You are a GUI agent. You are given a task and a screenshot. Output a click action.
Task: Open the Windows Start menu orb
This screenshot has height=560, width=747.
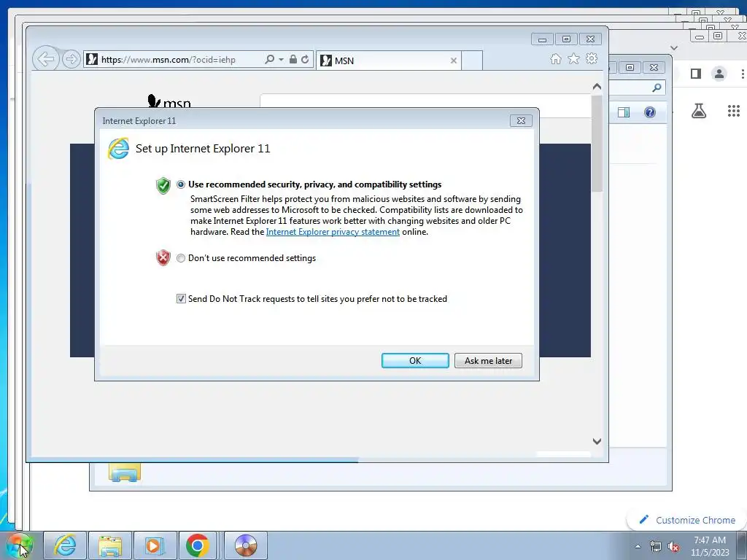(20, 545)
